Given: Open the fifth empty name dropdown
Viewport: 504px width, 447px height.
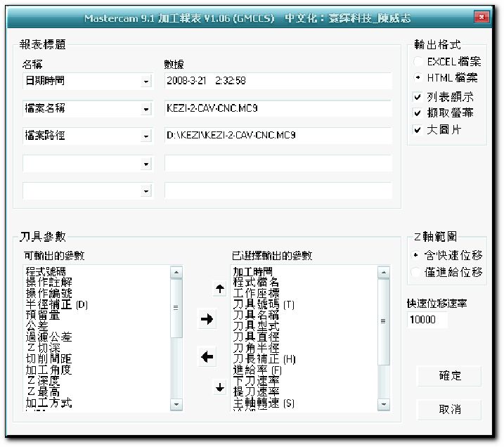Looking at the screenshot, I should click(x=146, y=192).
